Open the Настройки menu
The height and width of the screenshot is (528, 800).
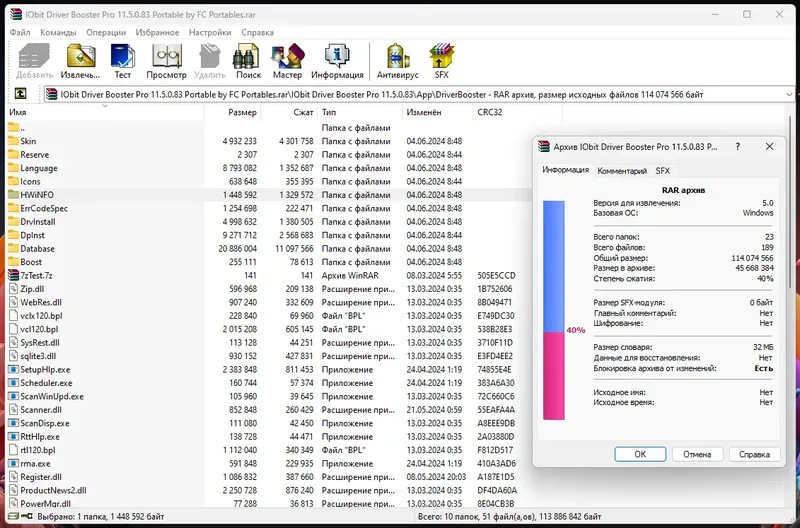click(210, 32)
